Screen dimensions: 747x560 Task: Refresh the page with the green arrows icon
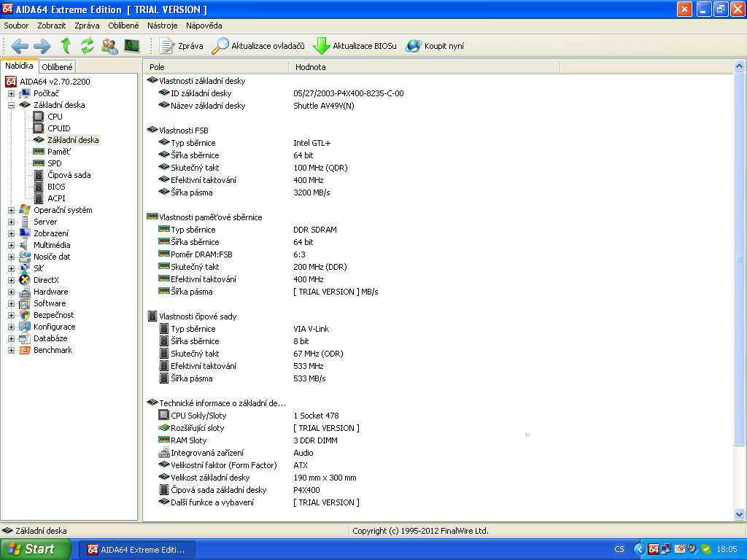point(88,46)
